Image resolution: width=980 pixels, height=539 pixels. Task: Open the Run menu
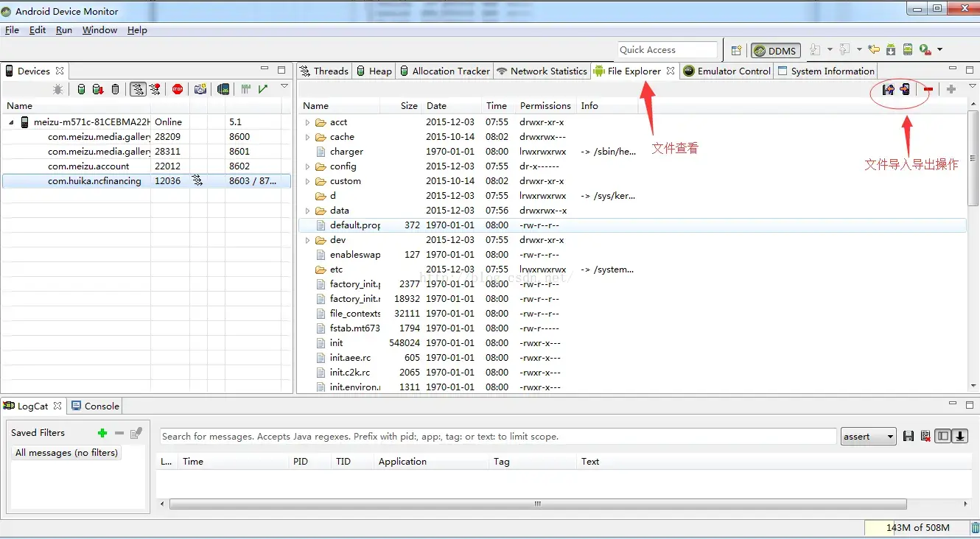[x=63, y=30]
